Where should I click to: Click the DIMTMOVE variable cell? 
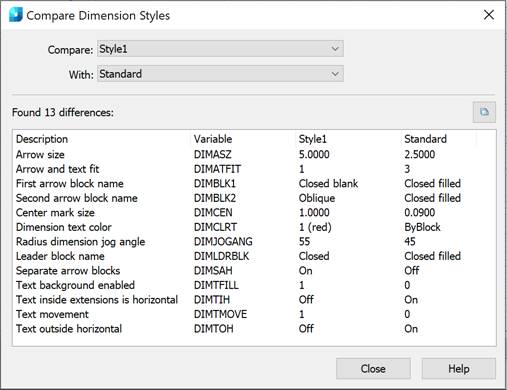pos(220,314)
